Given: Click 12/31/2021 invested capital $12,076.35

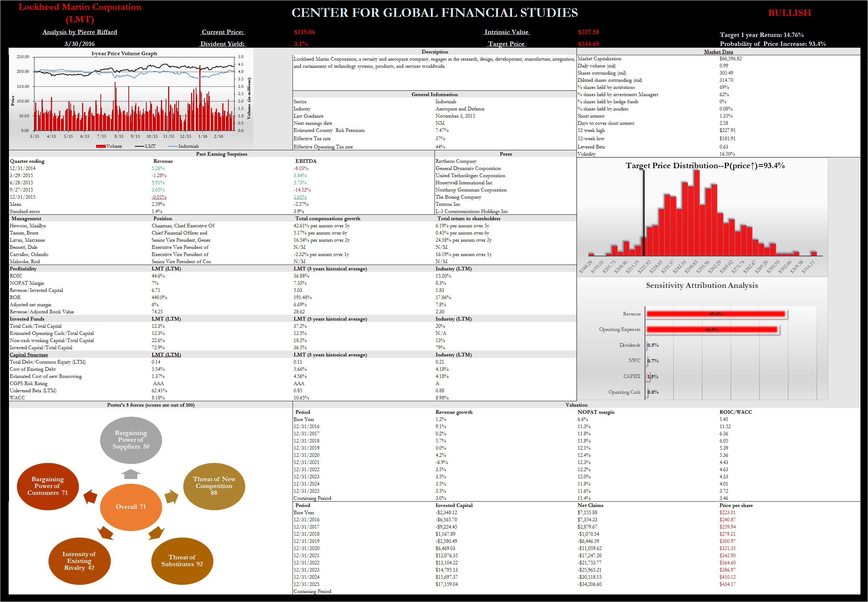Looking at the screenshot, I should pos(446,555).
